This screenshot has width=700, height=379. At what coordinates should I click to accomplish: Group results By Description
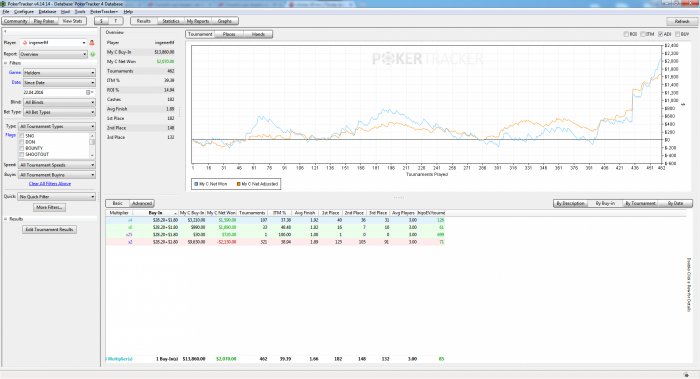[570, 203]
